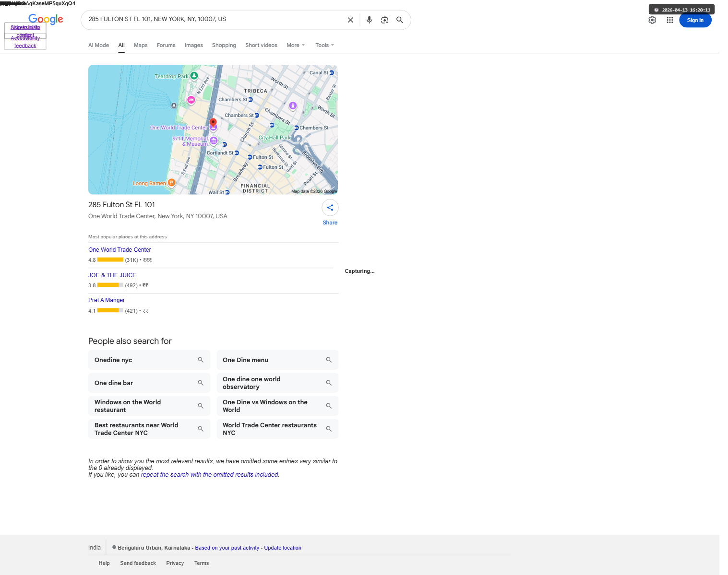Open the Terms footer link
The image size is (728, 575).
(x=202, y=563)
